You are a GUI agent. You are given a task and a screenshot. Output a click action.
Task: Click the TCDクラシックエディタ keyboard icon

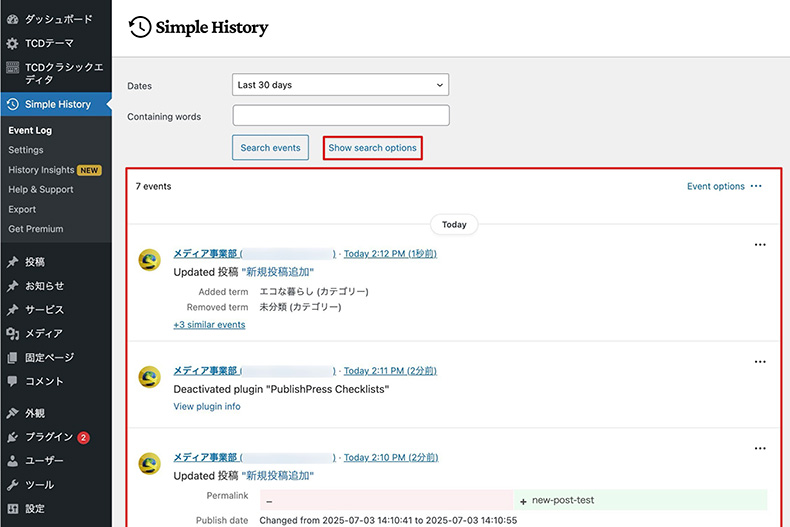click(13, 68)
